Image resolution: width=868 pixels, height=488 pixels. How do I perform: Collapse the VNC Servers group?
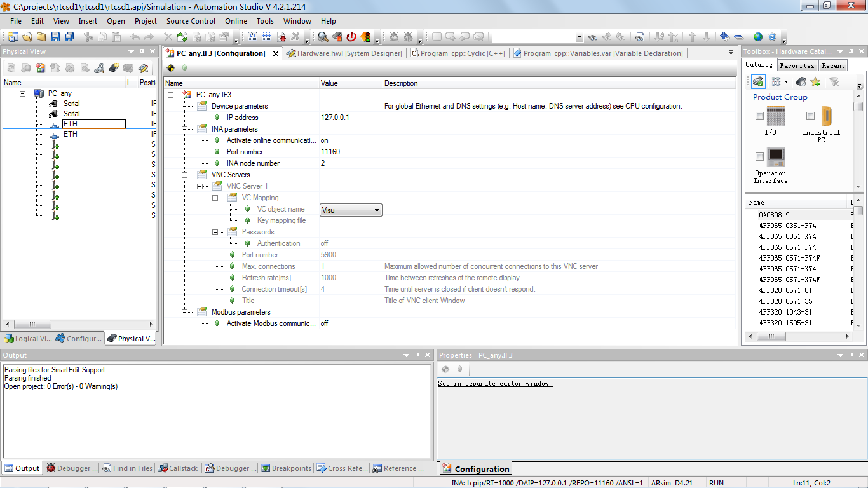[186, 174]
